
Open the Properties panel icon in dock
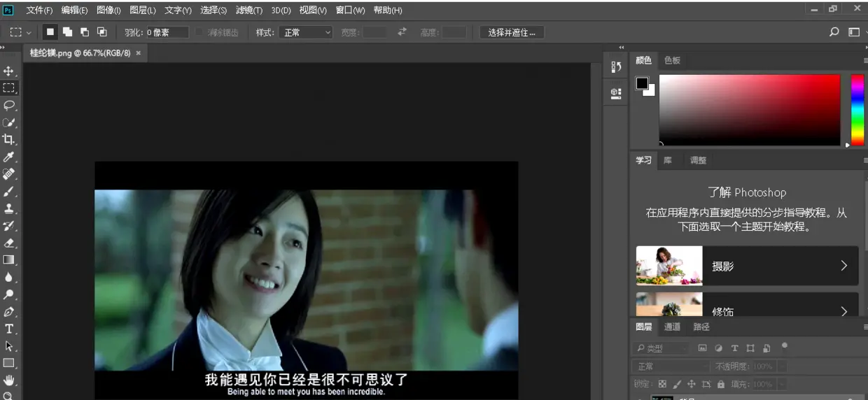pos(616,92)
